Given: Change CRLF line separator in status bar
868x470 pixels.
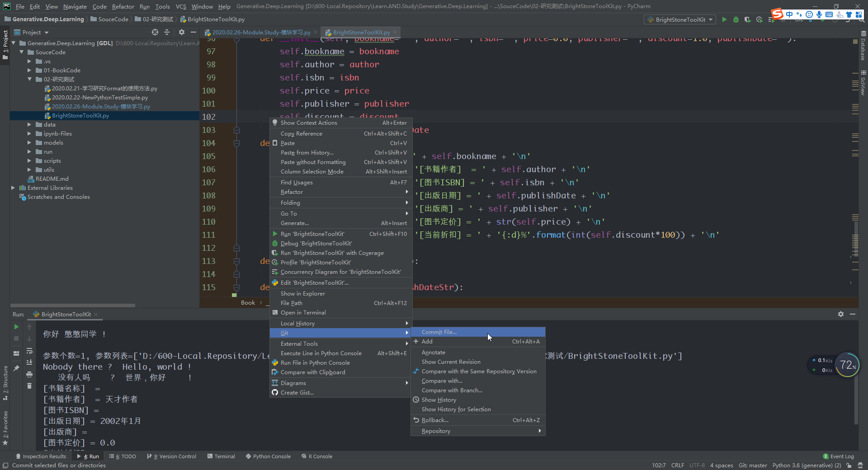Looking at the screenshot, I should (x=677, y=465).
